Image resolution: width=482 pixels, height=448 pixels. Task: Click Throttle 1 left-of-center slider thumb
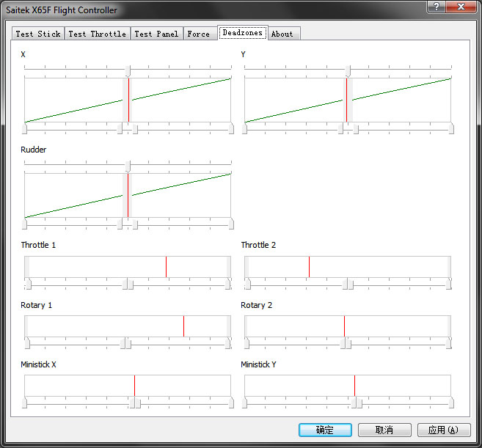[x=125, y=284]
